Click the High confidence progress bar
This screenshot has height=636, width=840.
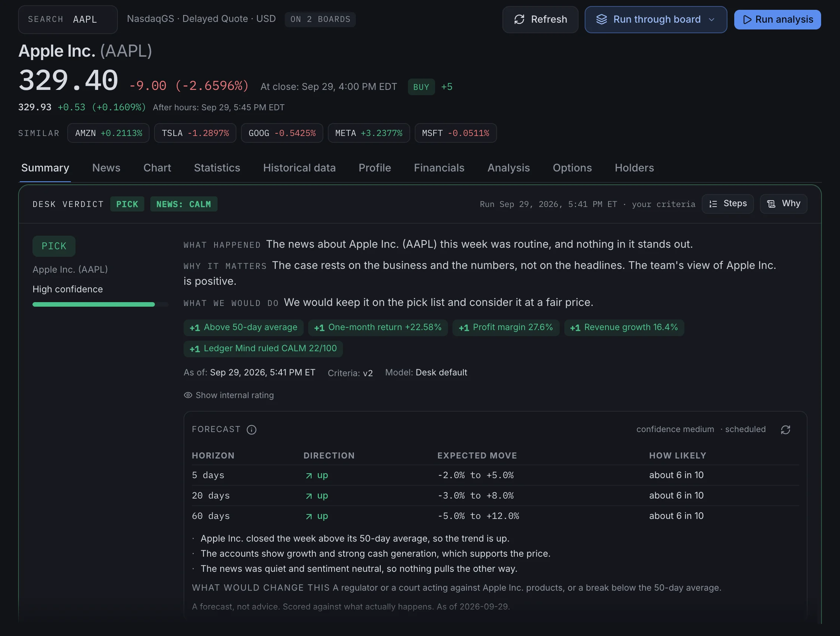point(100,304)
